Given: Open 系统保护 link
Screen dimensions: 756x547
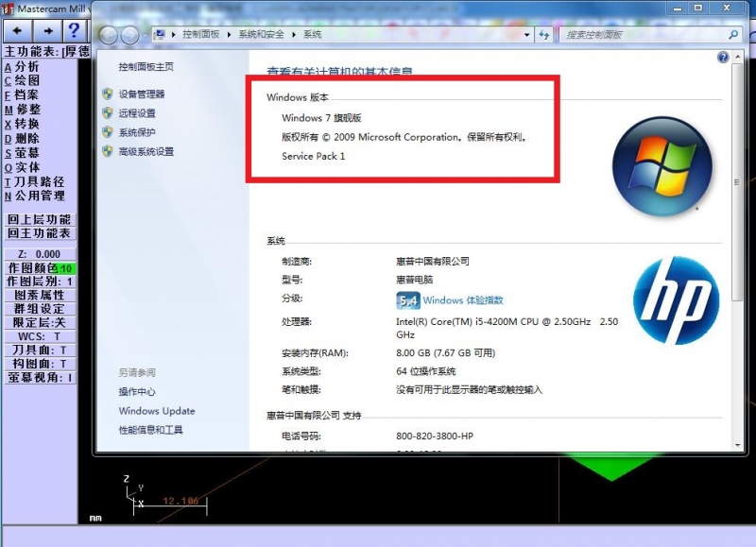Looking at the screenshot, I should click(x=137, y=132).
